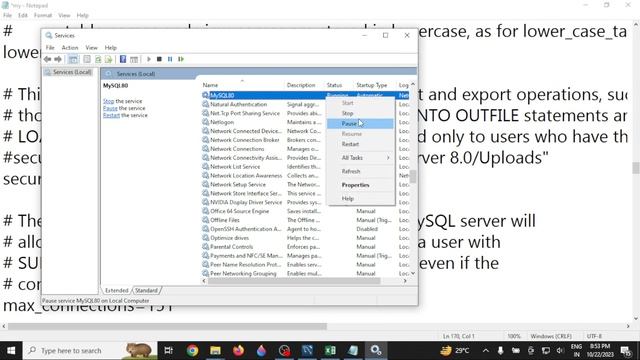The height and width of the screenshot is (360, 640).
Task: Open the Format menu in Notepad
Action: (x=43, y=15)
